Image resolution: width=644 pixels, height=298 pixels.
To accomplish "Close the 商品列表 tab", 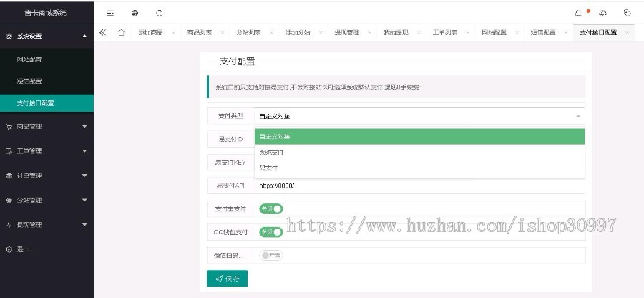I will click(223, 33).
